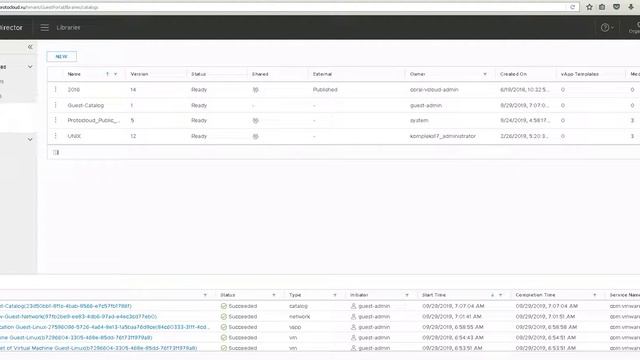640x360 pixels.
Task: Open the Virtual Machine Guest-Linux task link
Action: pyautogui.click(x=98, y=348)
